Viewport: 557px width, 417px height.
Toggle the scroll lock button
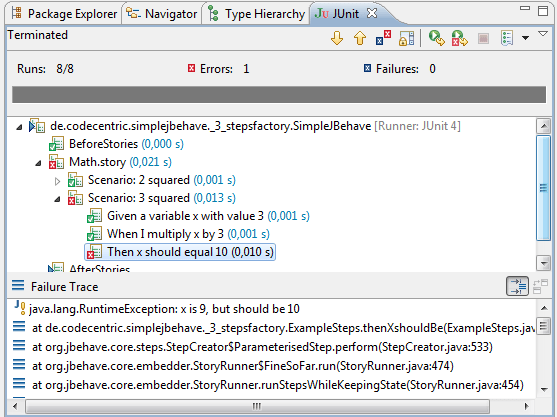click(x=406, y=38)
